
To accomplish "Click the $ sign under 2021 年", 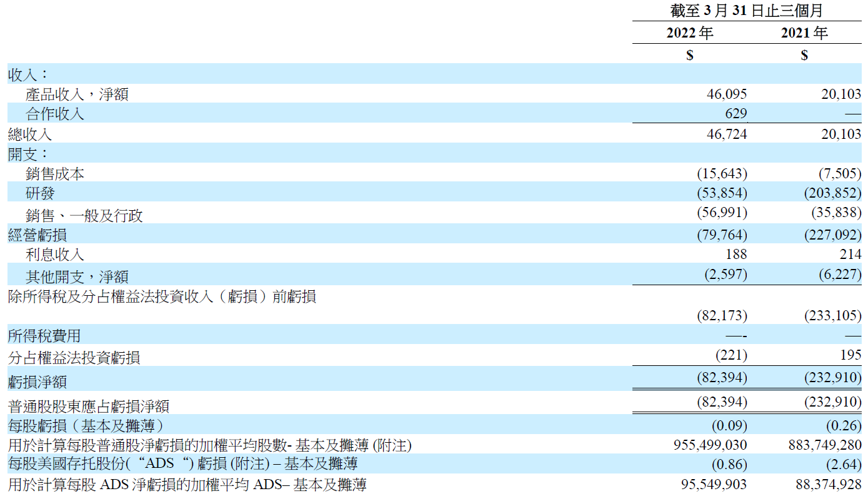I will pos(804,55).
